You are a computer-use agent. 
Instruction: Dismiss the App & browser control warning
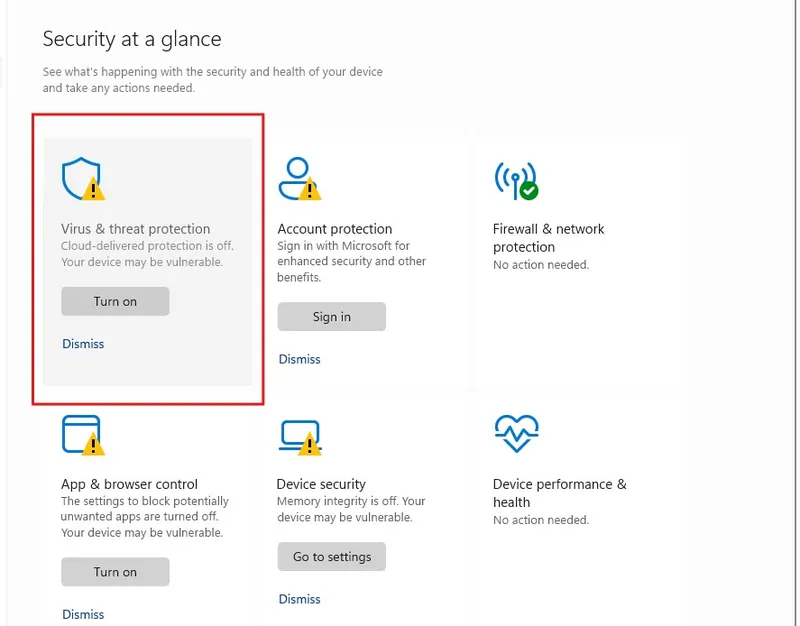tap(83, 614)
